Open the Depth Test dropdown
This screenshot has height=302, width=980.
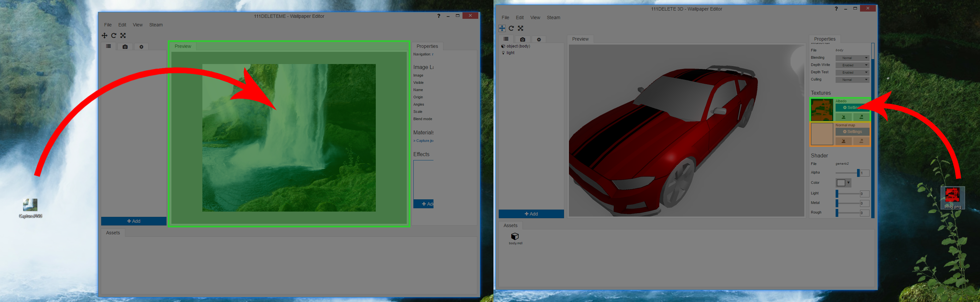(x=852, y=72)
